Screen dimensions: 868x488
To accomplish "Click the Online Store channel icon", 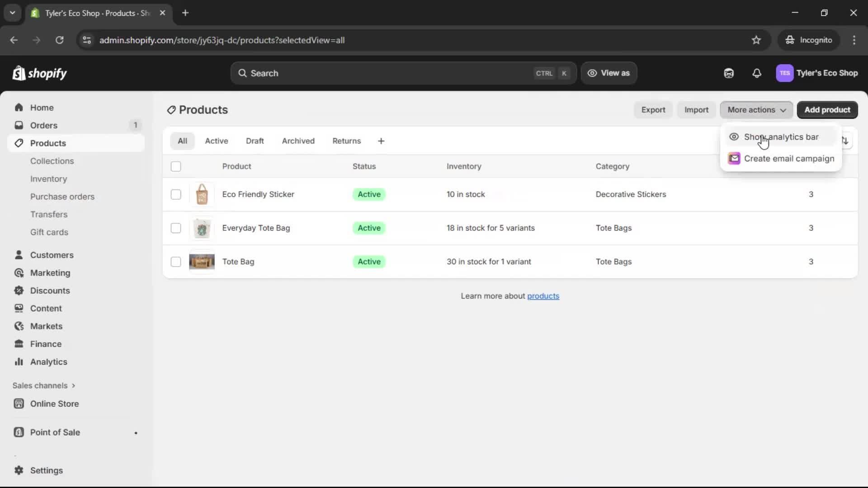I will click(19, 404).
